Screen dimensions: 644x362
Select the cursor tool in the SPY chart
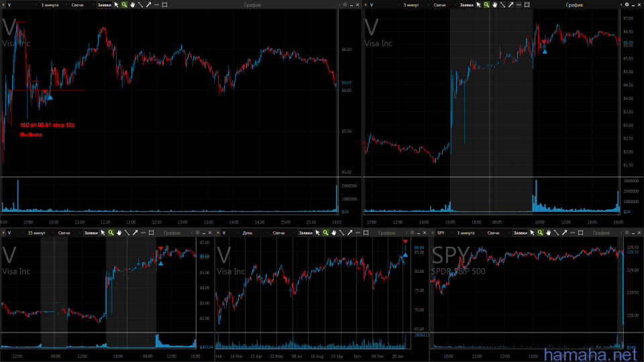pos(532,233)
